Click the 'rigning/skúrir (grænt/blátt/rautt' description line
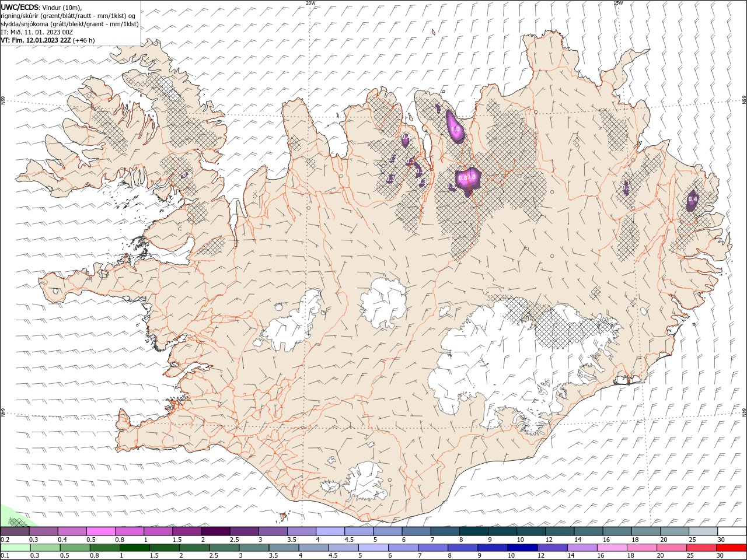The width and height of the screenshot is (747, 560). point(68,16)
